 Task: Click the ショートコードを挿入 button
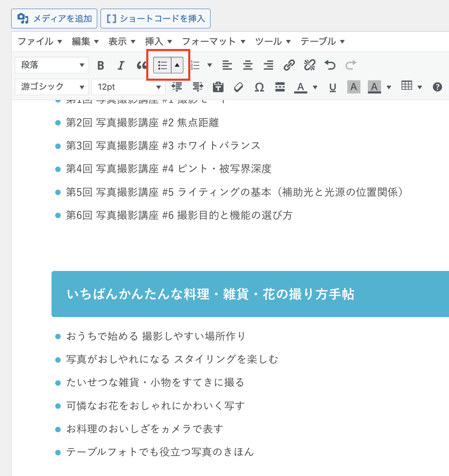click(155, 19)
